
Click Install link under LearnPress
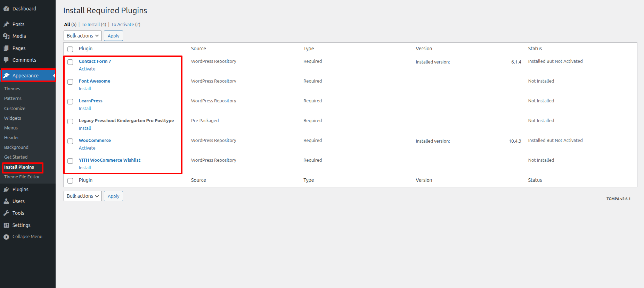pos(85,109)
